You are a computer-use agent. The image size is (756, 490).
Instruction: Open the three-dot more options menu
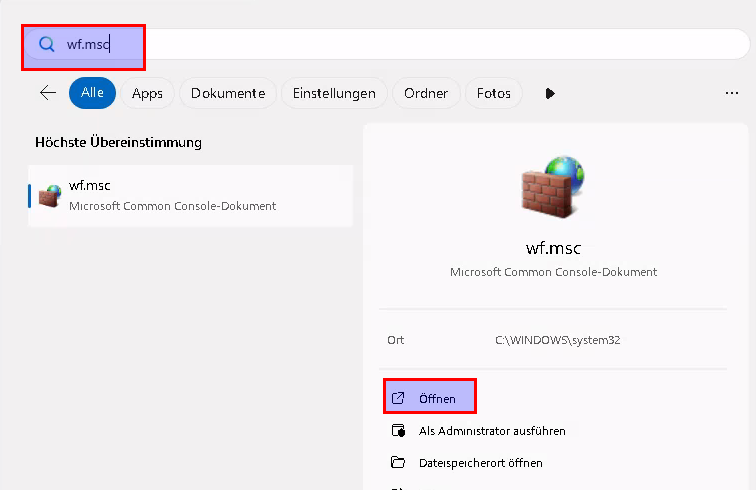coord(731,93)
